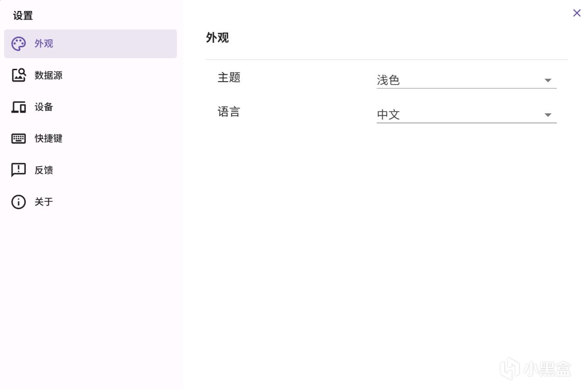Show the 关于 label page
Viewport: 588px width, 390px height.
44,202
